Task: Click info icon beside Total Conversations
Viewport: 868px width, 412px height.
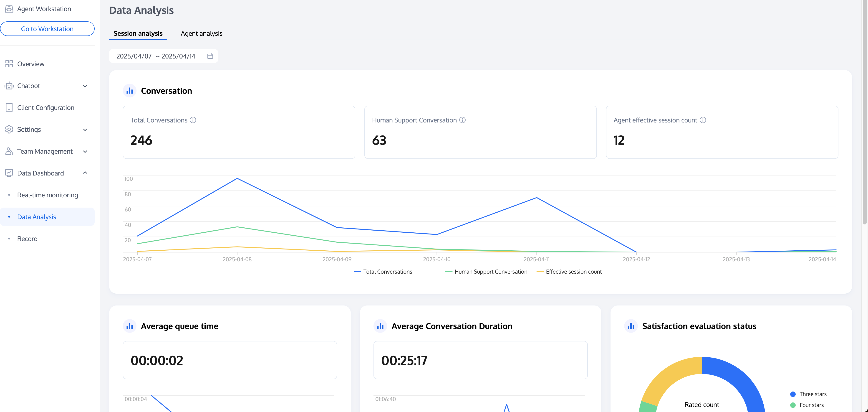Action: 193,120
